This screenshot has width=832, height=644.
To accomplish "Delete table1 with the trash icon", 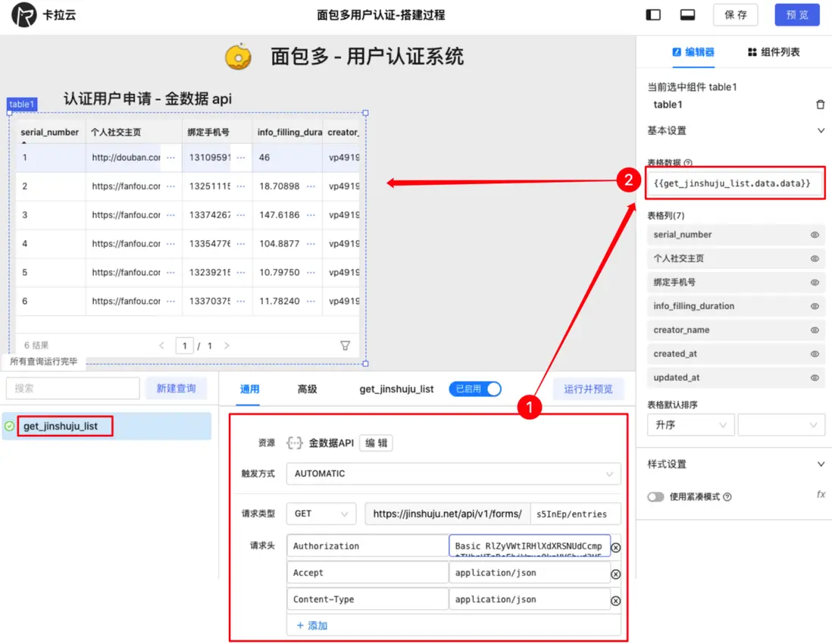I will pos(821,105).
